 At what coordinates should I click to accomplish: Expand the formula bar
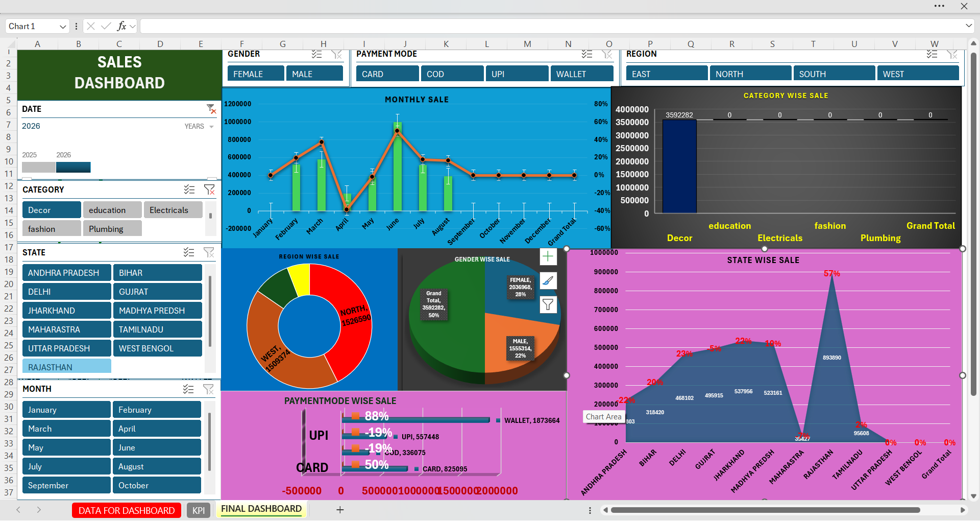[968, 26]
